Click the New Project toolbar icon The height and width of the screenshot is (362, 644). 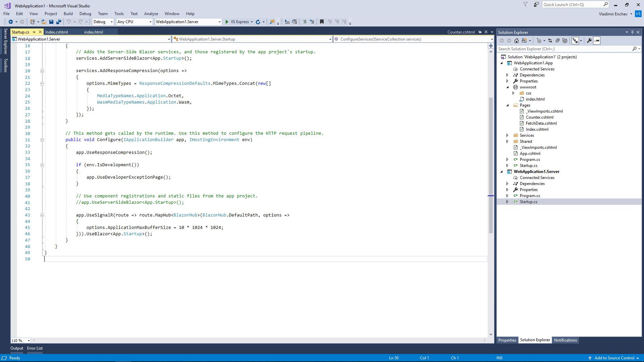point(32,22)
